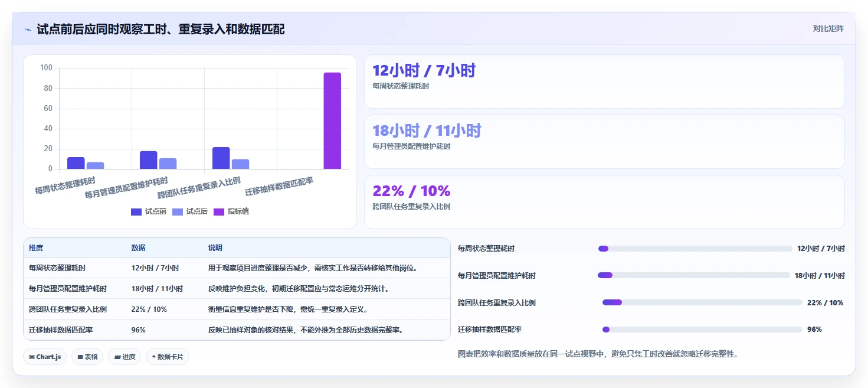Toggle the 试点前 legend item
The width and height of the screenshot is (868, 388).
tap(149, 211)
